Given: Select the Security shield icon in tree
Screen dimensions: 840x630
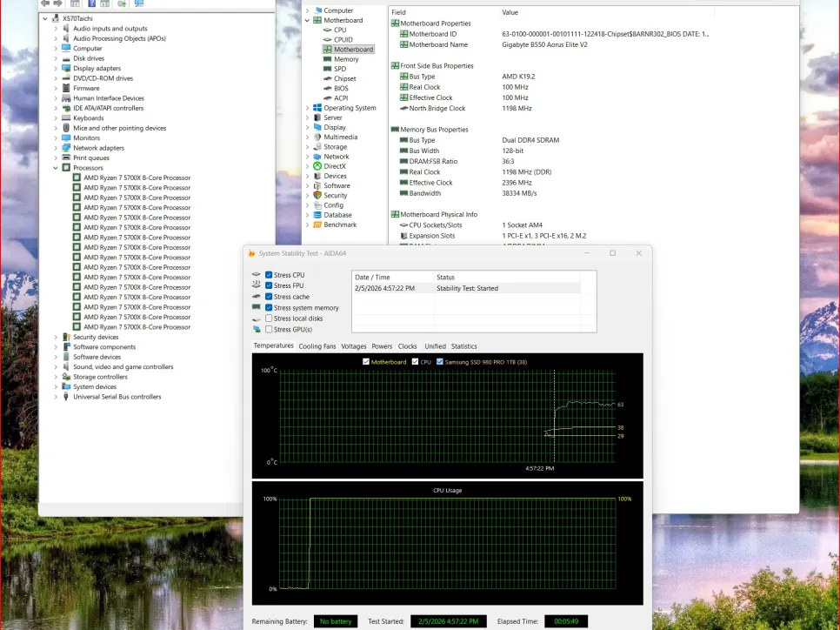Looking at the screenshot, I should point(317,196).
